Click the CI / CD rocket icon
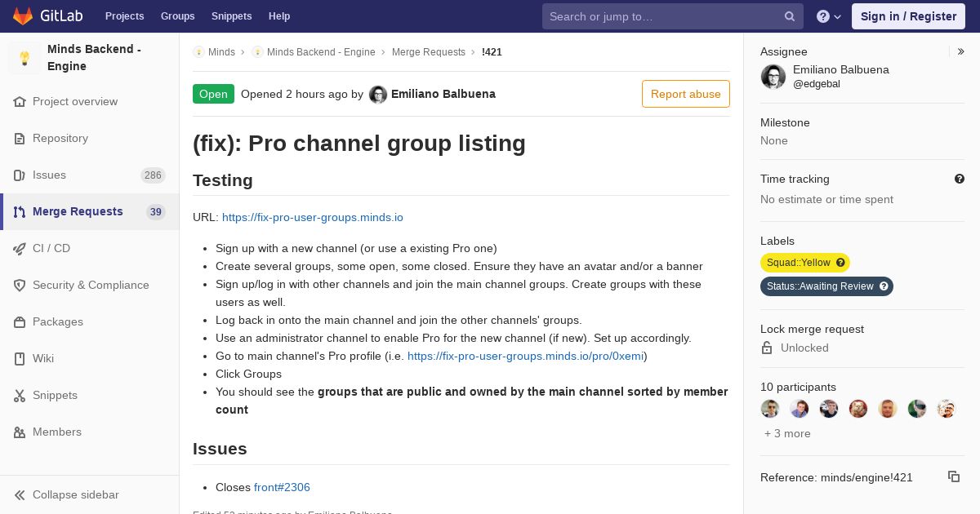 click(x=20, y=249)
